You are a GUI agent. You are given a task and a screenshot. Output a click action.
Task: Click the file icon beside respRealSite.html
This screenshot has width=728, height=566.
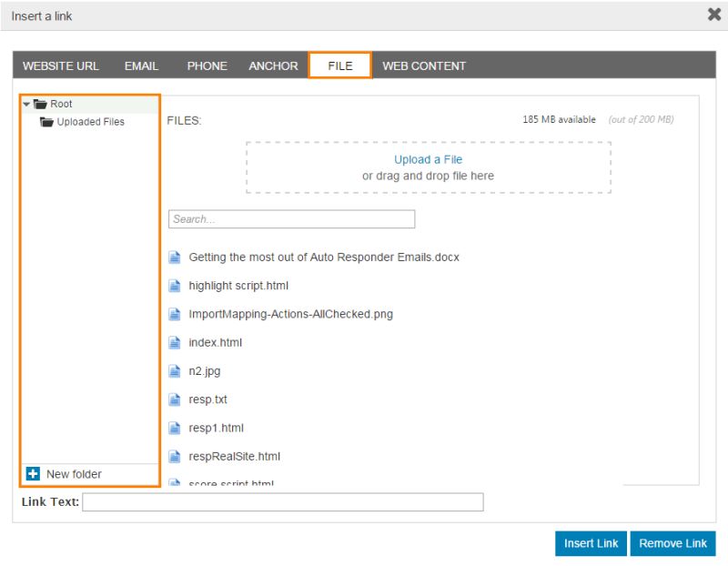(x=175, y=456)
